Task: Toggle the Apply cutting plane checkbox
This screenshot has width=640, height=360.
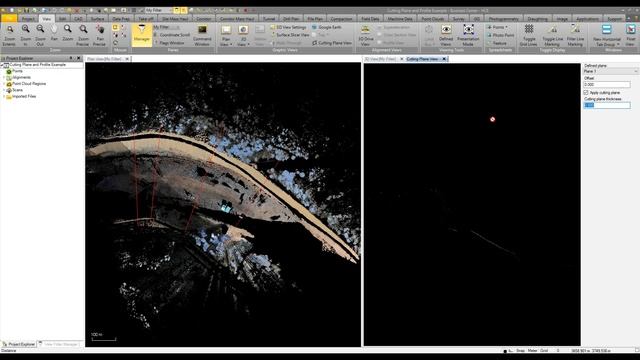Action: (586, 93)
